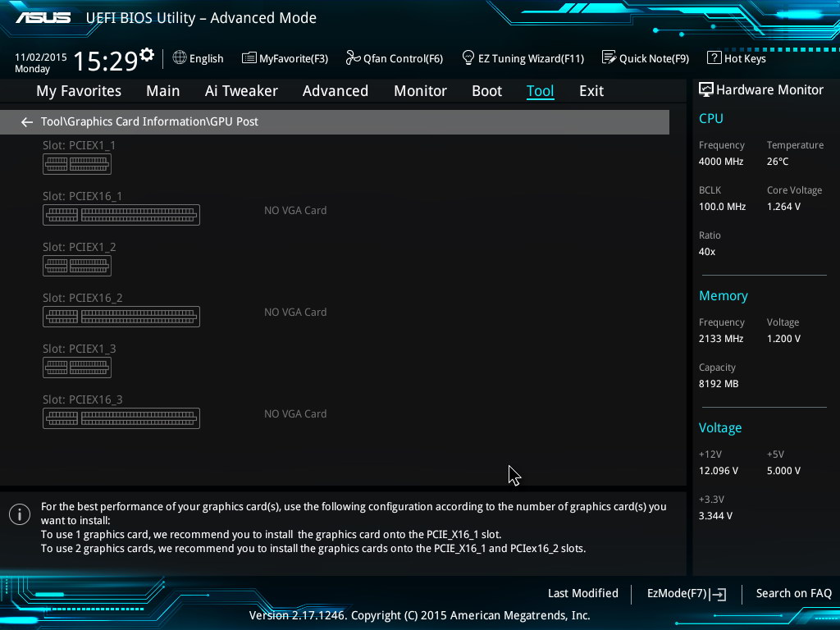Image resolution: width=840 pixels, height=630 pixels.
Task: Click the Last Modified button
Action: tap(583, 593)
